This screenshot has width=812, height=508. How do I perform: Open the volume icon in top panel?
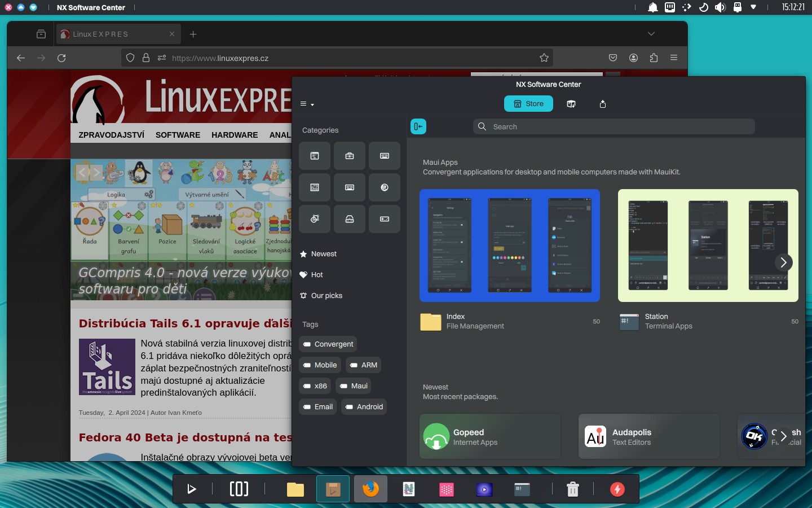tap(720, 7)
